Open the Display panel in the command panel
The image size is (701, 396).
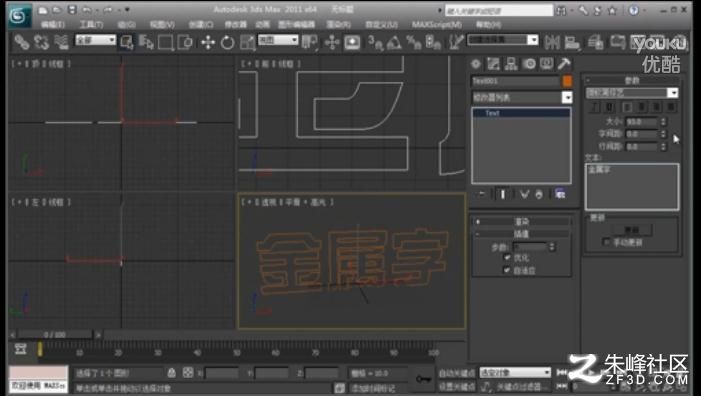(546, 64)
